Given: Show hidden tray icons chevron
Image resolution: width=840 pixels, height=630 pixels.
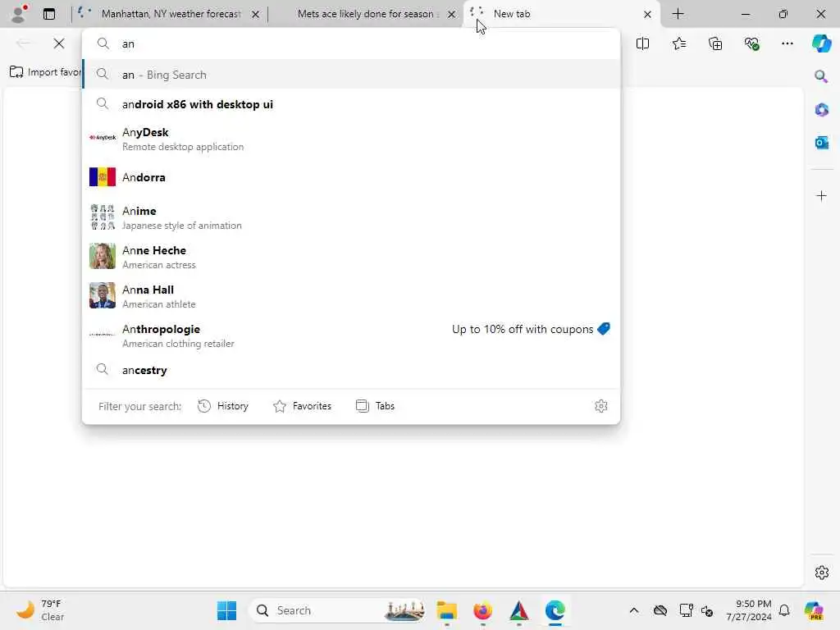Looking at the screenshot, I should pos(634,610).
